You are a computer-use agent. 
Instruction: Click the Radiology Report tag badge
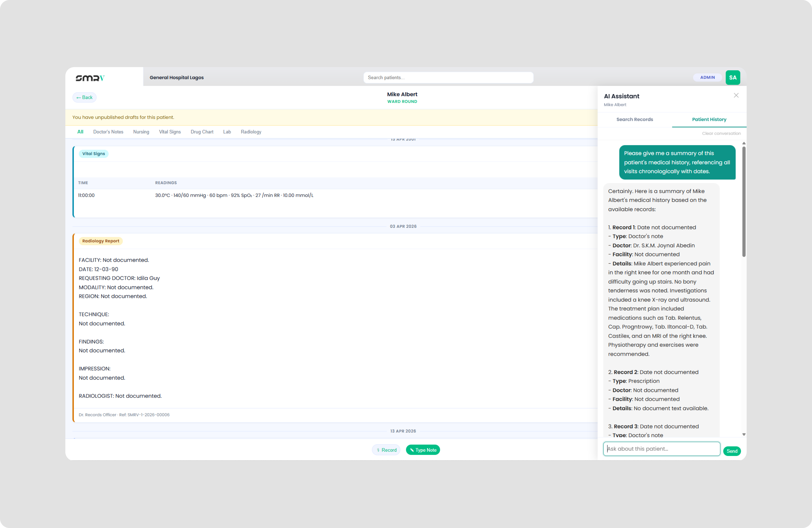pos(100,241)
